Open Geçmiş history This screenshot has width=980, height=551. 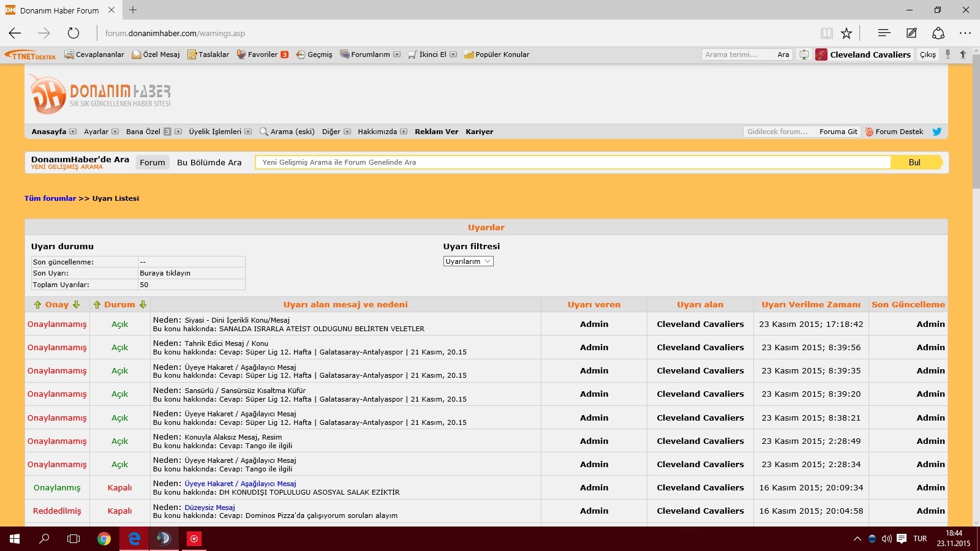pyautogui.click(x=314, y=54)
